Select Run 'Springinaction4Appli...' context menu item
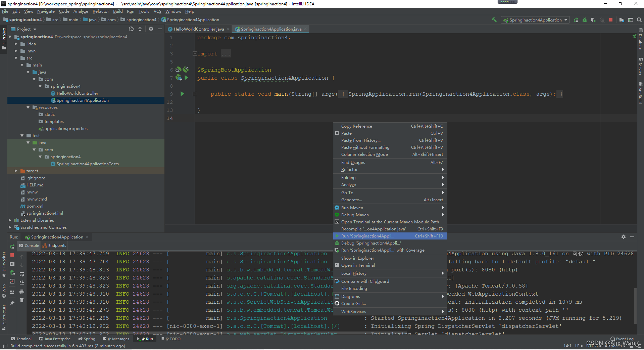 coord(390,236)
